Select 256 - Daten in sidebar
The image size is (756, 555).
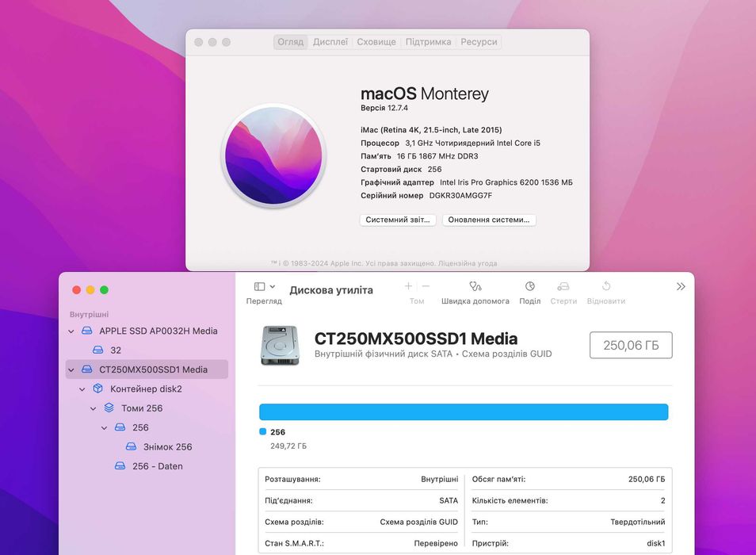point(147,466)
